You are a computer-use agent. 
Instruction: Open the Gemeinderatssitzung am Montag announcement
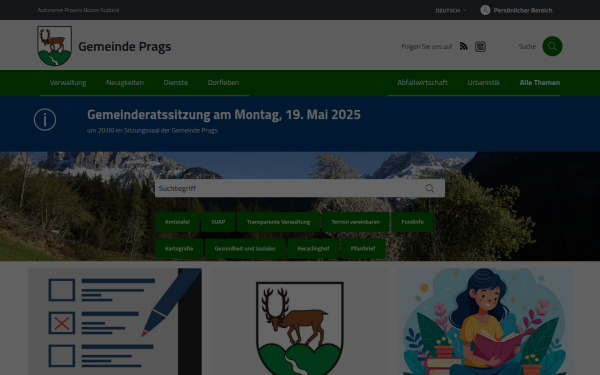pyautogui.click(x=223, y=114)
